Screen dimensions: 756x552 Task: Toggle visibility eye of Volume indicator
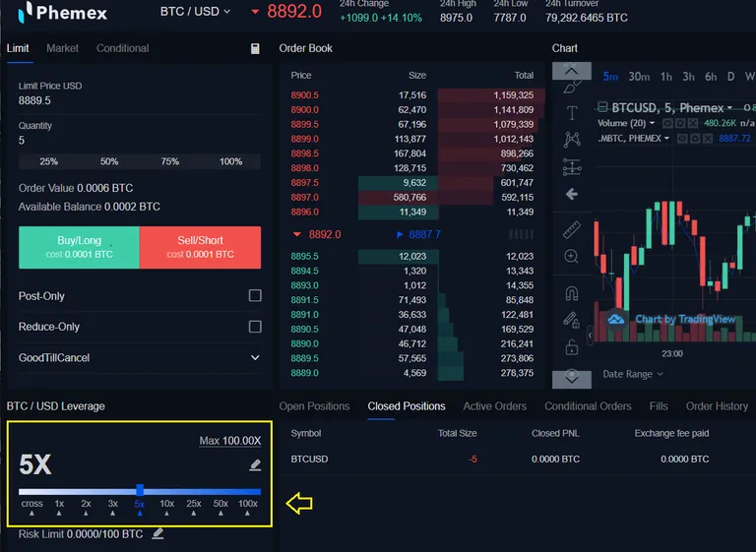[x=667, y=123]
